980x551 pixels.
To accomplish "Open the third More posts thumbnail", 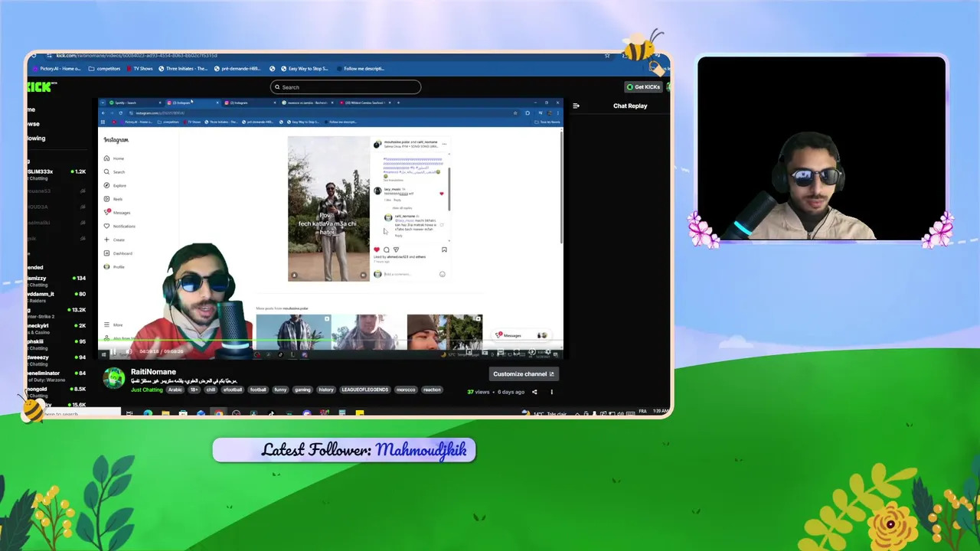I will tap(445, 332).
